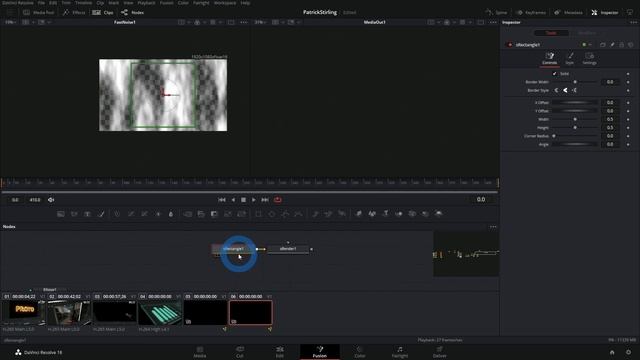Open node color dropdown next to sRectangle1
The image size is (640, 360).
587,45
